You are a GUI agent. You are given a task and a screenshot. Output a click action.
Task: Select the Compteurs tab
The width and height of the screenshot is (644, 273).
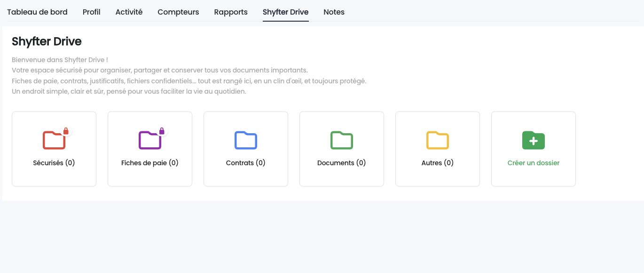178,12
